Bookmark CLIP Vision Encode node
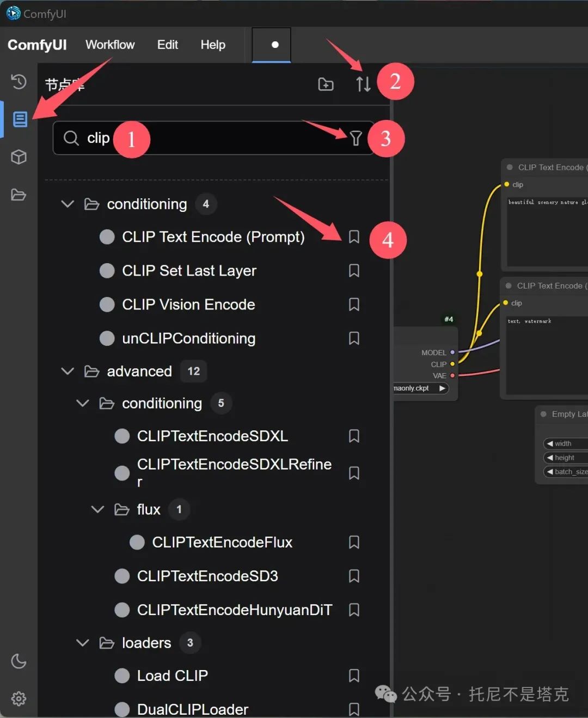The width and height of the screenshot is (588, 718). coord(354,305)
